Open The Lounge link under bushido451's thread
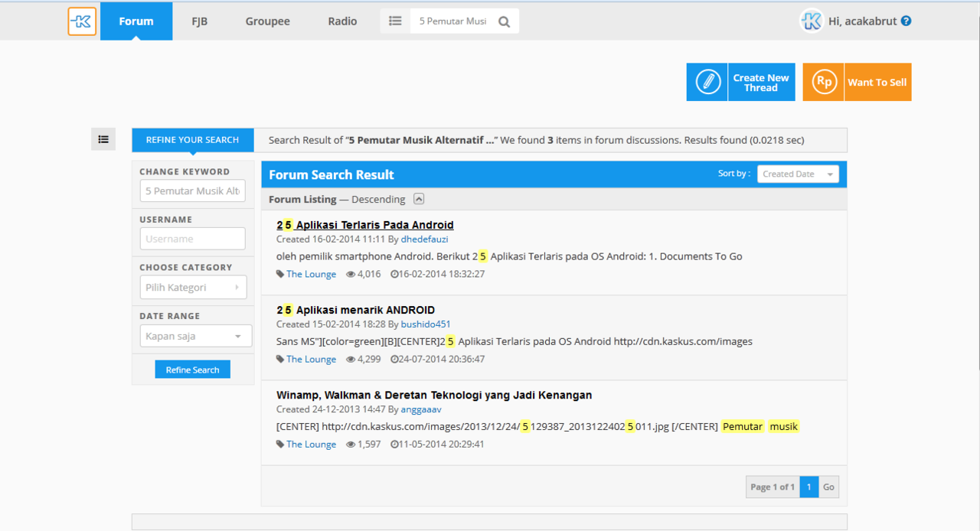 [311, 359]
